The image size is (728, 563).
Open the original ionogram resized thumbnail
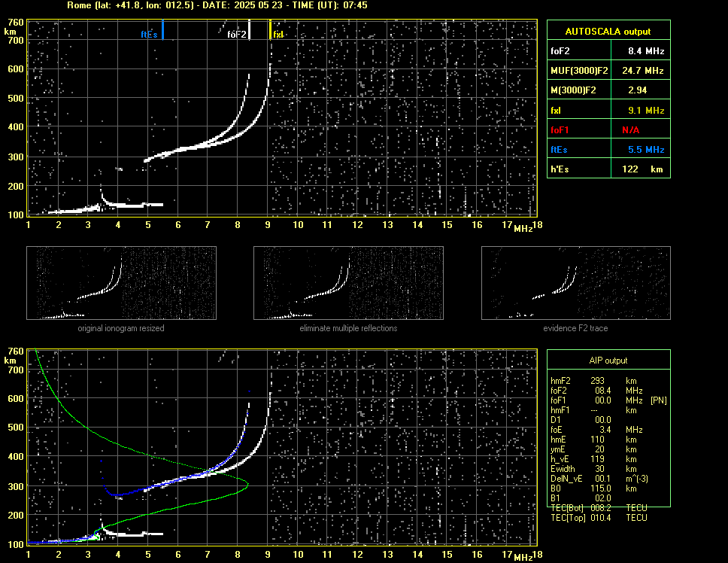(121, 283)
